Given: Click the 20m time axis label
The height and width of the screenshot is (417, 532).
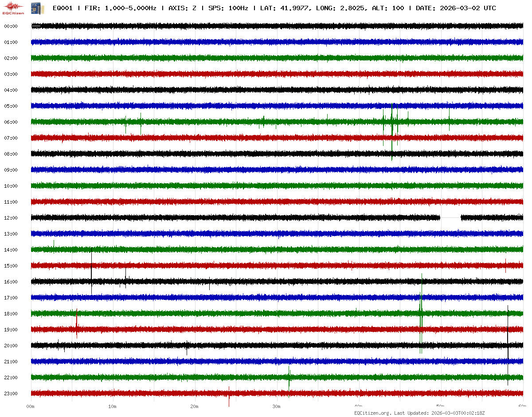Looking at the screenshot, I should (195, 406).
